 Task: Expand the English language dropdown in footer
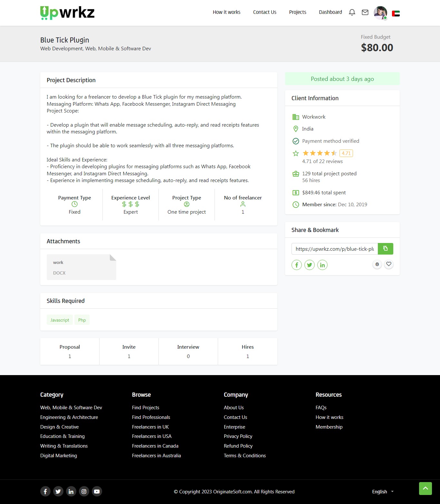382,491
